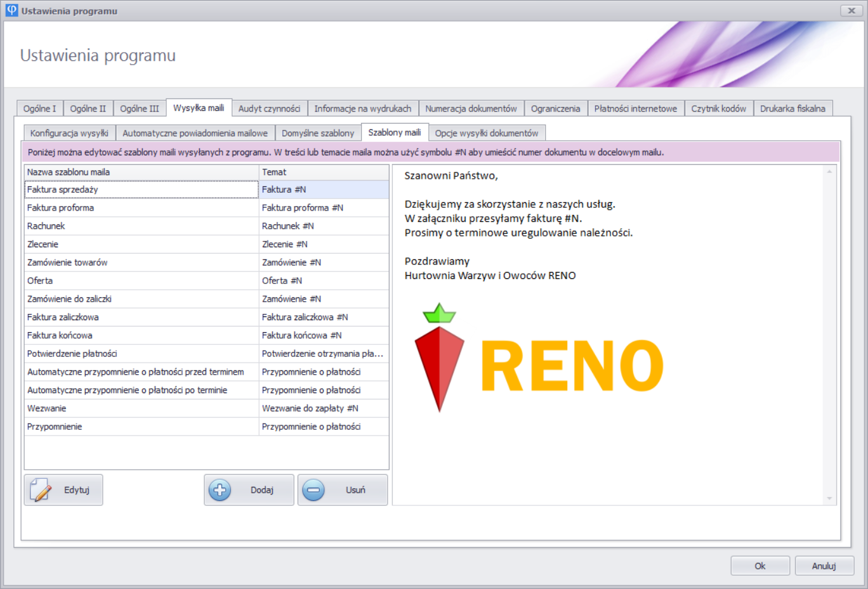Click the blue plus Dodaj icon
Screen dimensions: 868x589
click(x=220, y=490)
